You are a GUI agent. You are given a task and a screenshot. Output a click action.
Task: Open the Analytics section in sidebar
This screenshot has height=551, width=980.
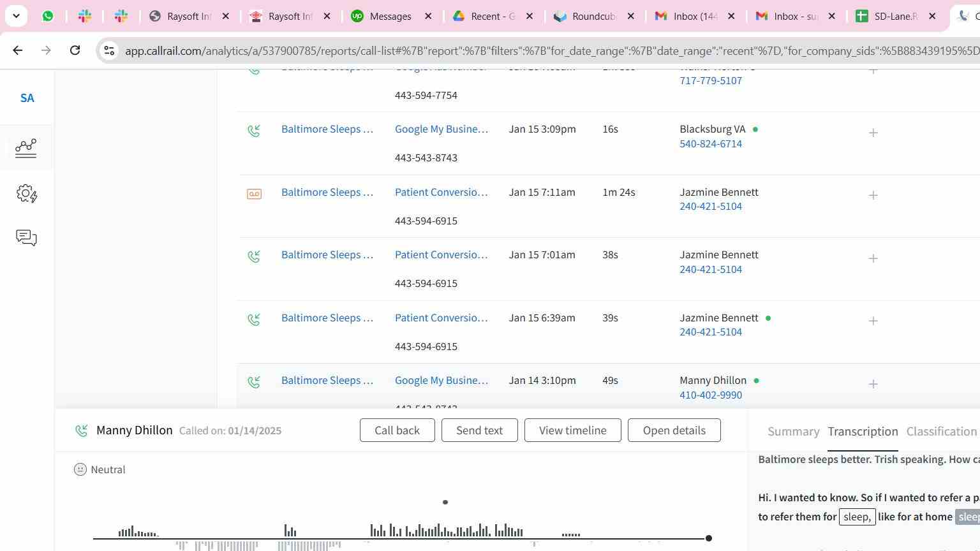[x=26, y=148]
